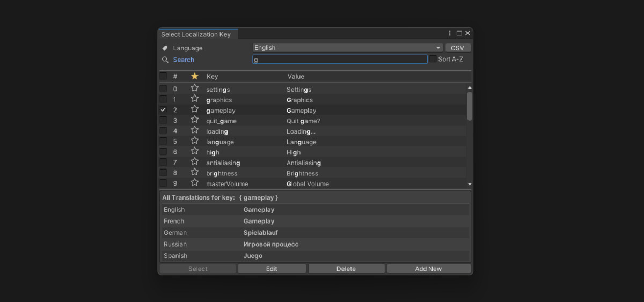Click the 'Loading...' value cell
644x302 pixels.
(x=301, y=131)
